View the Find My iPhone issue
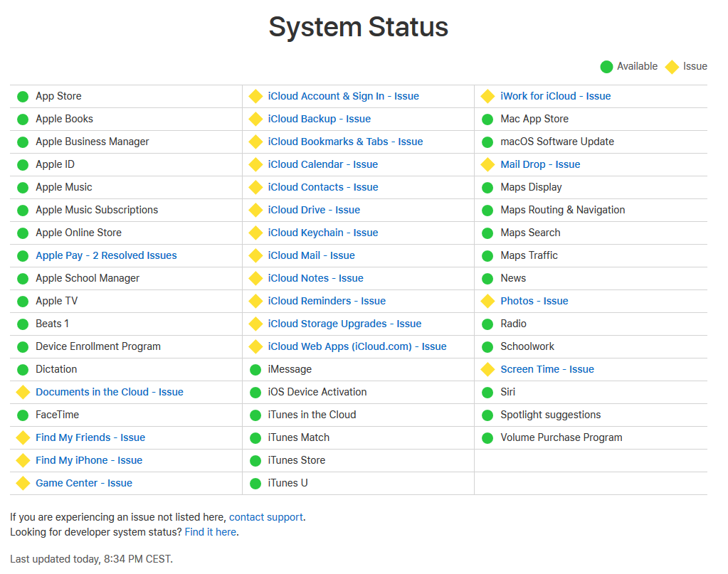 pyautogui.click(x=89, y=460)
